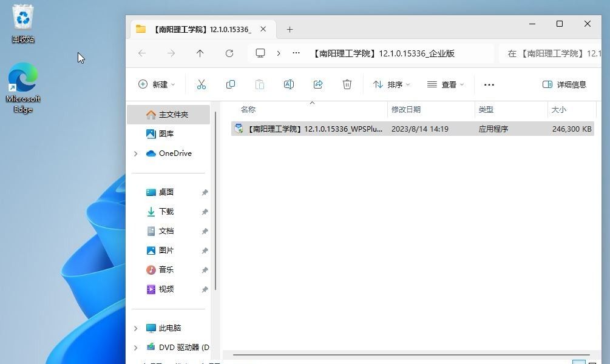Click the address bar path chevron
Image resolution: width=610 pixels, height=364 pixels.
[x=279, y=53]
